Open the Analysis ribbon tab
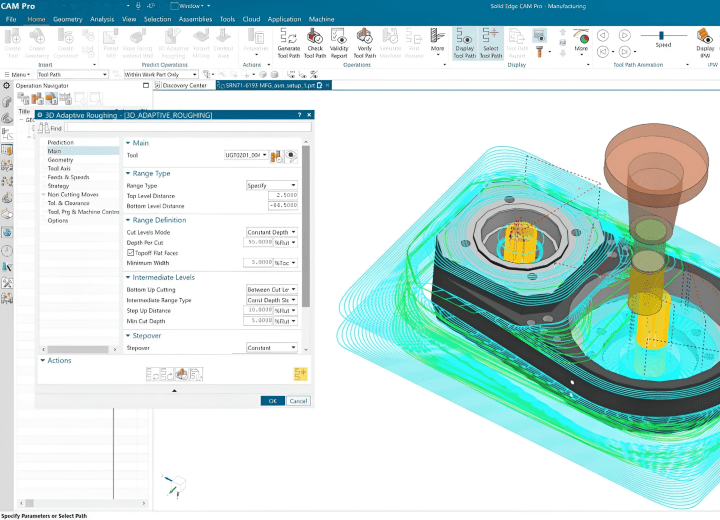This screenshot has height=520, width=720. coord(102,19)
